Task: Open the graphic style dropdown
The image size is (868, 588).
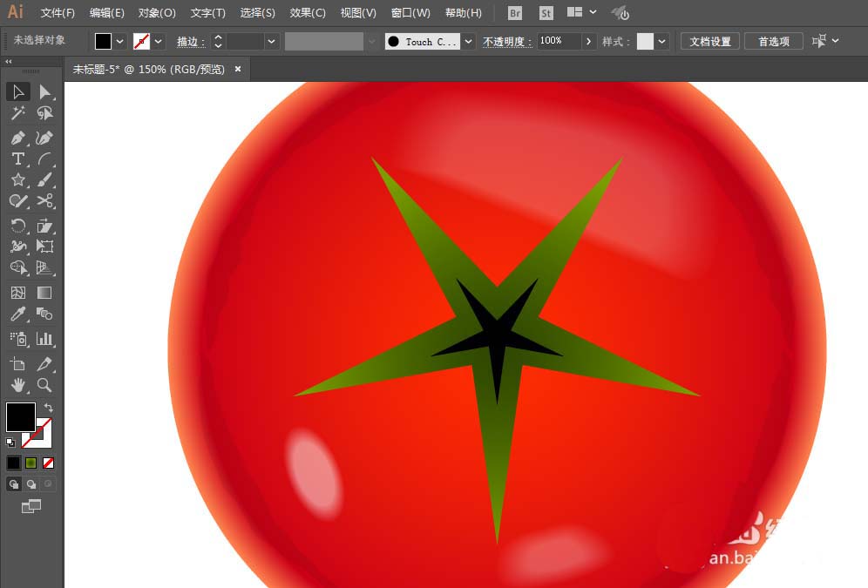Action: (661, 42)
